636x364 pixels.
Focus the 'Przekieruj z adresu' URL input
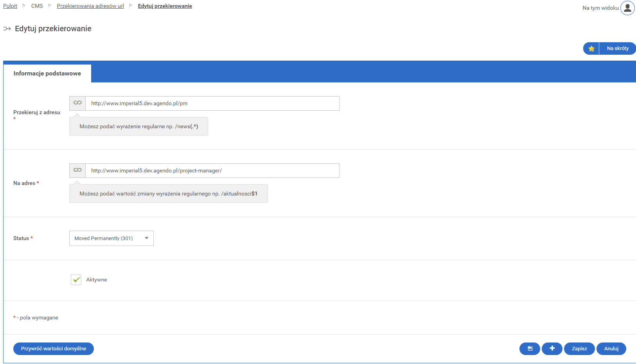pos(212,103)
